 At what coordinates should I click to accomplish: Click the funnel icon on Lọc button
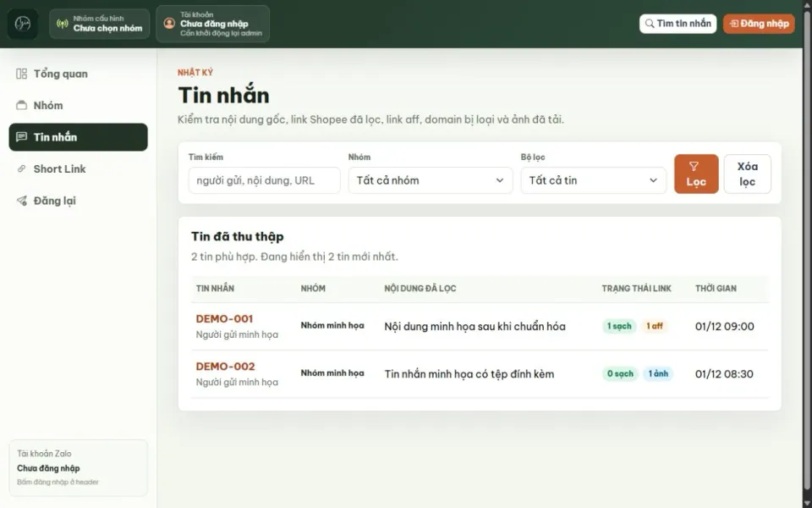[x=694, y=167]
